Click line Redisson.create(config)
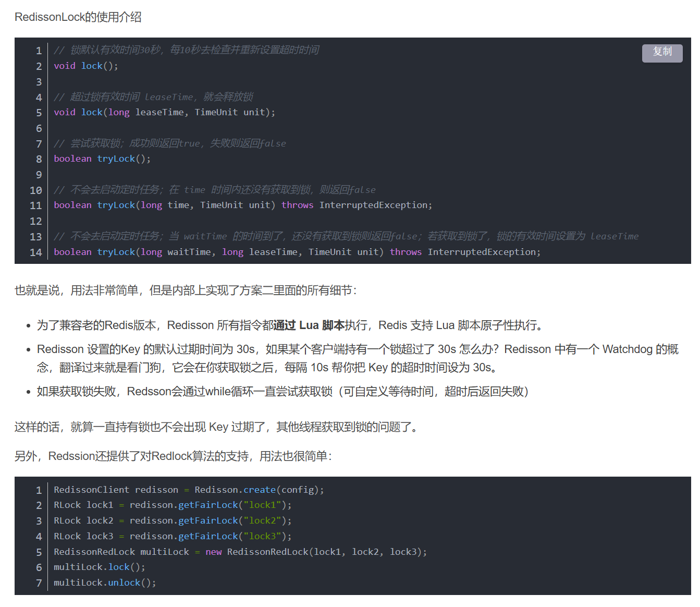The image size is (700, 607). pos(189,490)
